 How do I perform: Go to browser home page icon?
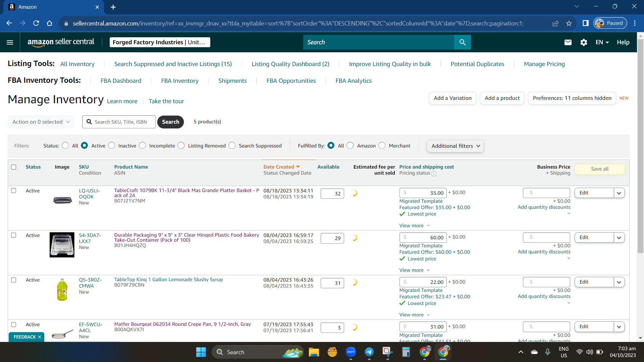[49, 23]
